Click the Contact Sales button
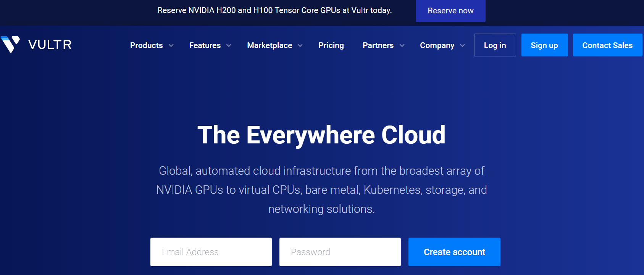Viewport: 644px width, 275px height. tap(608, 45)
